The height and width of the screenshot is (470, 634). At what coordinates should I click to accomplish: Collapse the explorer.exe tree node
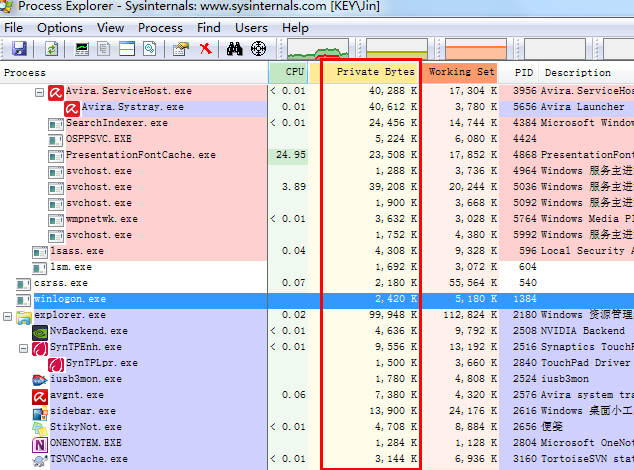7,316
